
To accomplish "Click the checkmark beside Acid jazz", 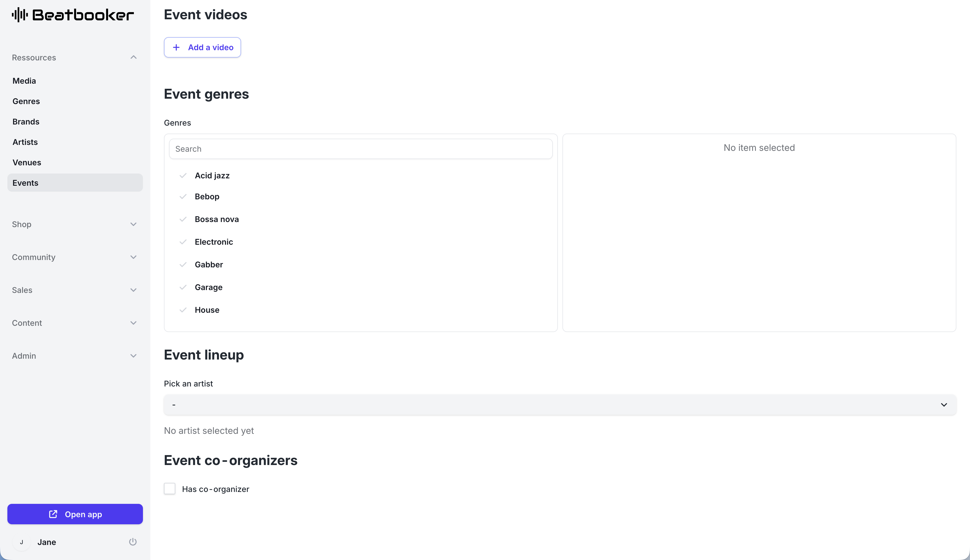I will 183,176.
